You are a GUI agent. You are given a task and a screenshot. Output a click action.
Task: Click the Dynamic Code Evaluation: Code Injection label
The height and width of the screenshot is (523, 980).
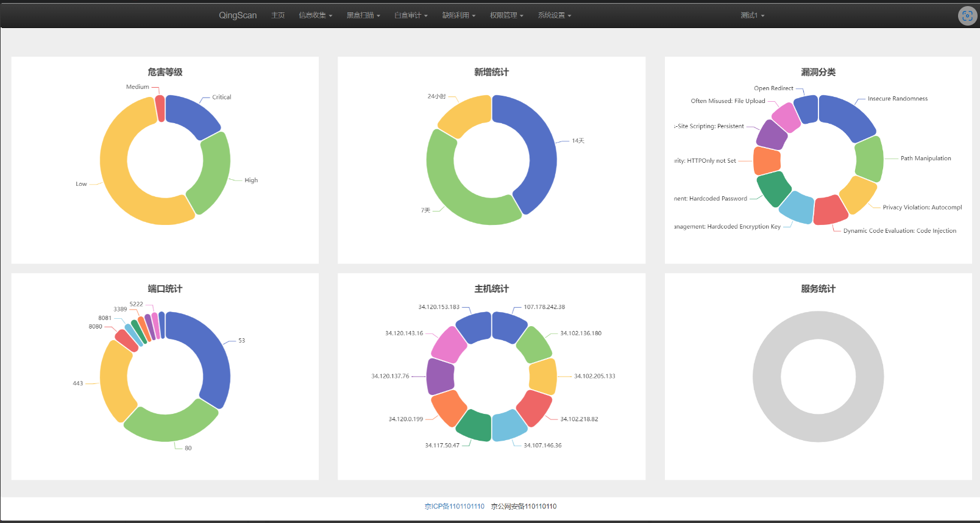pos(900,230)
